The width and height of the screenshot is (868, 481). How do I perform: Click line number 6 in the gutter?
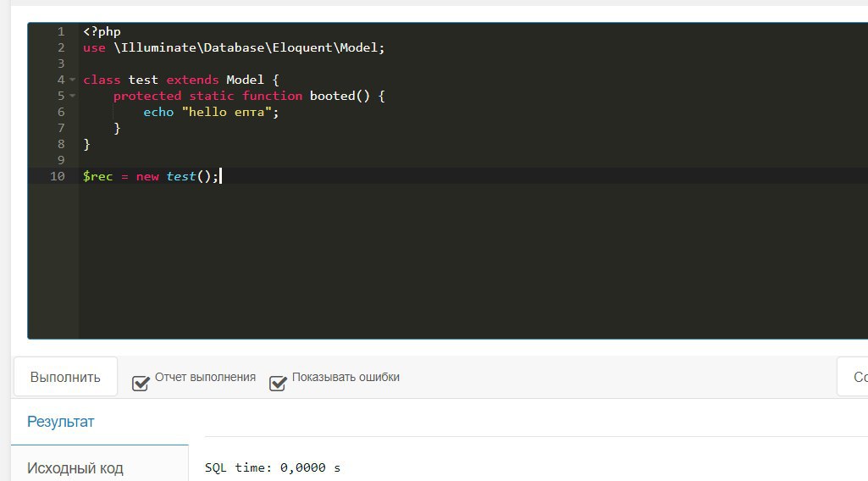(61, 112)
